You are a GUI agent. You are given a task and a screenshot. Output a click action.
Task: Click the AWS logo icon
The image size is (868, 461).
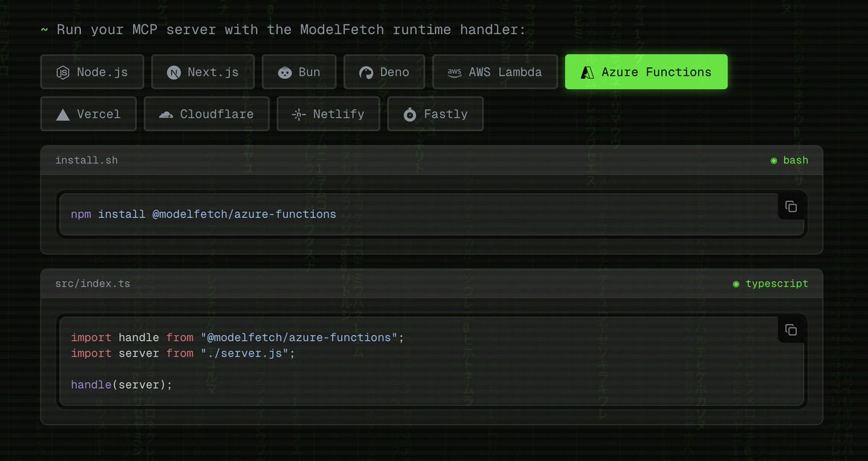(x=454, y=72)
